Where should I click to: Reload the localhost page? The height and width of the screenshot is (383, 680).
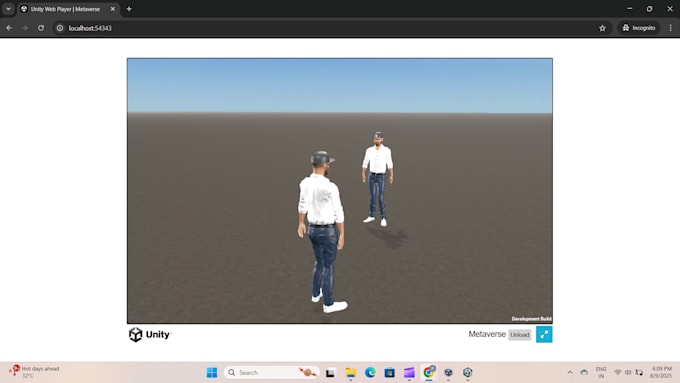(x=41, y=28)
